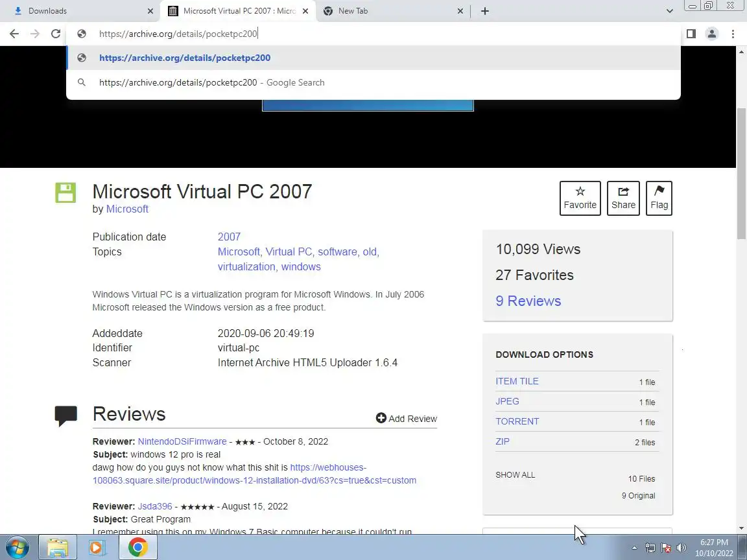Screen dimensions: 747x560
Task: Click the green floppy disk software icon
Action: click(x=65, y=193)
